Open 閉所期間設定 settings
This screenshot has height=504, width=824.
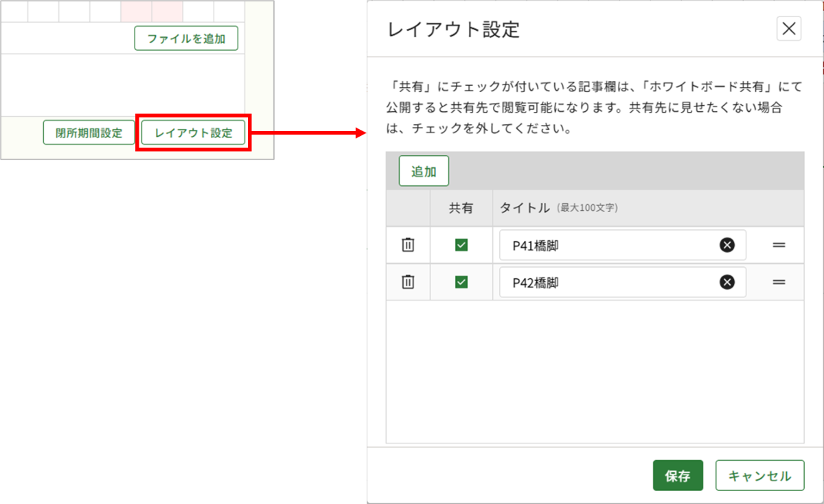(x=89, y=133)
